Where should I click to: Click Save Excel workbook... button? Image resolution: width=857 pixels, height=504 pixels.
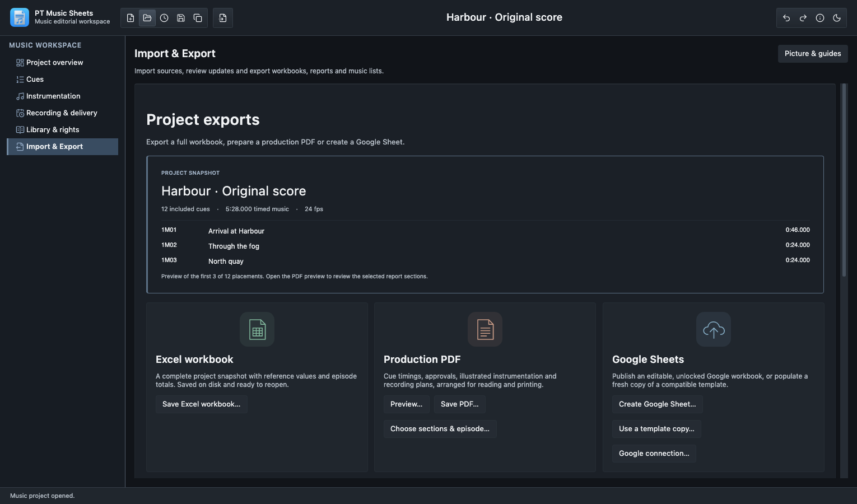click(201, 404)
